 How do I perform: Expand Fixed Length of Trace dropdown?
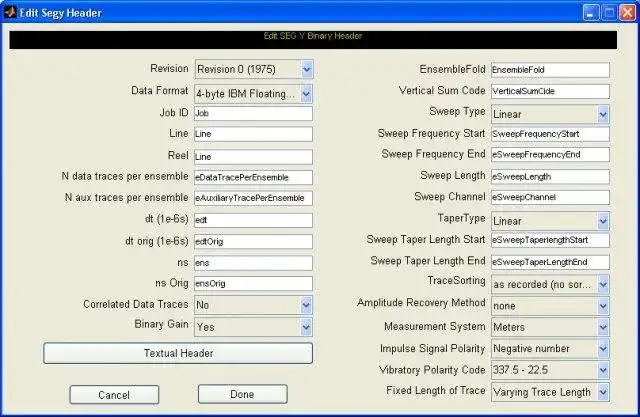[550, 392]
